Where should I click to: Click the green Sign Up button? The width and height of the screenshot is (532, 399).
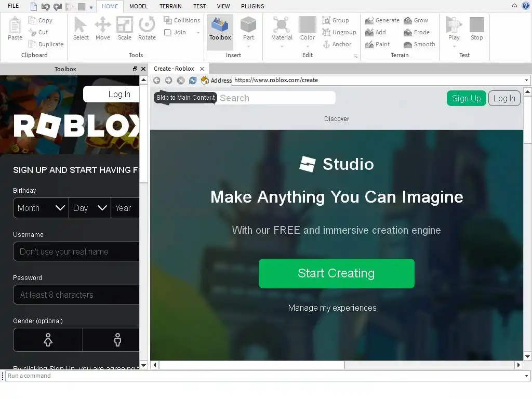[466, 98]
